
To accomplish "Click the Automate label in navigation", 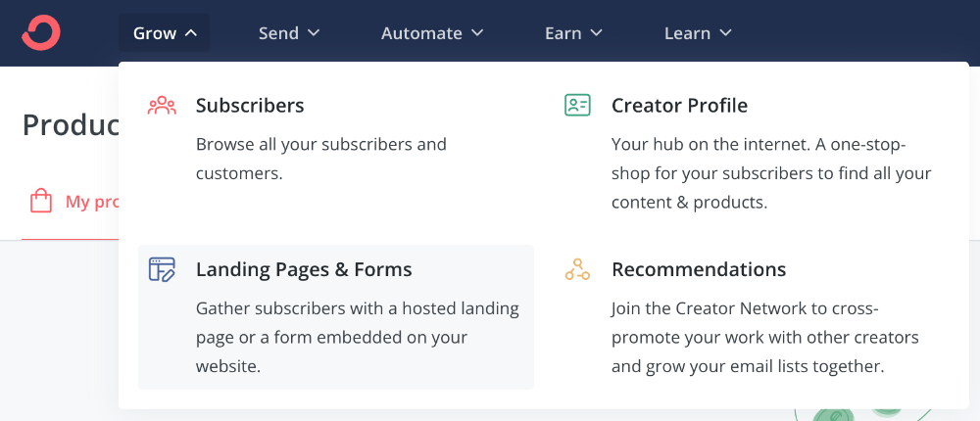I will coord(421,33).
